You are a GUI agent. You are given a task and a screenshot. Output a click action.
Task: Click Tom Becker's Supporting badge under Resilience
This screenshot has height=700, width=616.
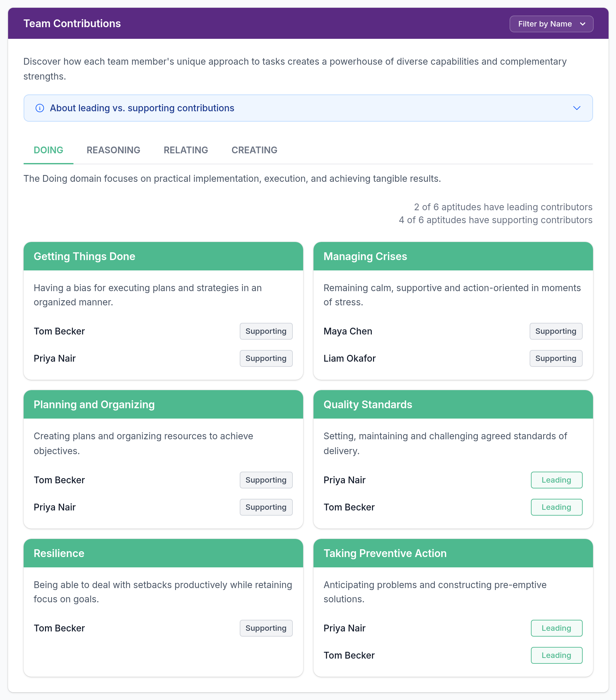click(266, 628)
